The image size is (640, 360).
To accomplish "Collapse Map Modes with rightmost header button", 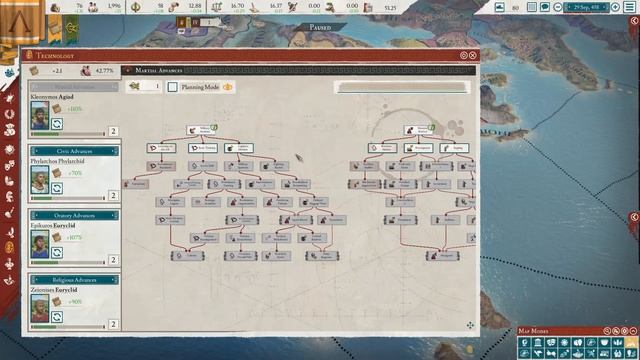I will click(x=633, y=331).
